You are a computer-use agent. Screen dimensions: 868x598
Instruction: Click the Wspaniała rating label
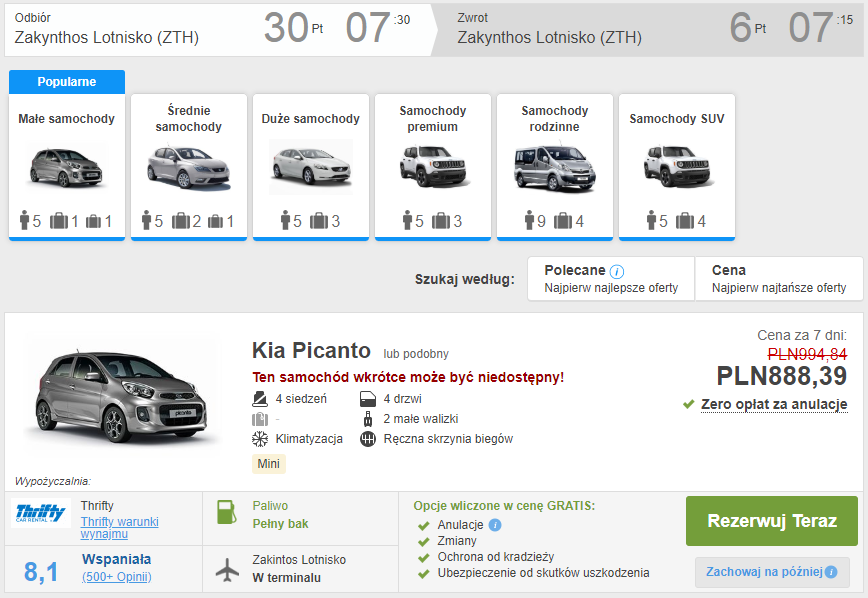pyautogui.click(x=117, y=559)
